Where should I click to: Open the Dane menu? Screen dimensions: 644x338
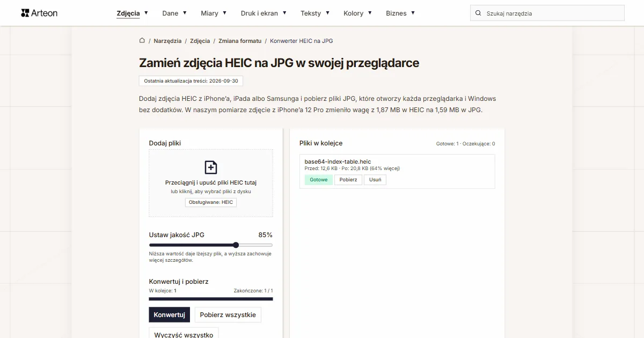click(x=170, y=13)
